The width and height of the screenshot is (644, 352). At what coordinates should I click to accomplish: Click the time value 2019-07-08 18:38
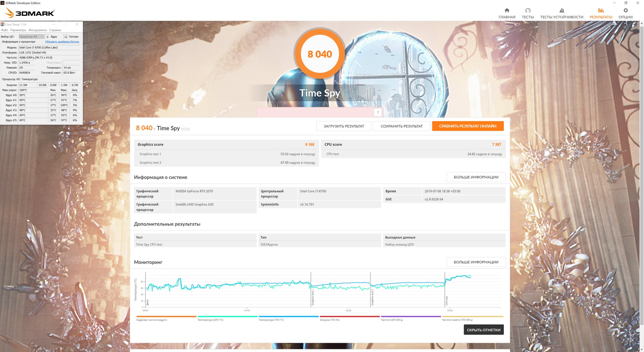click(x=464, y=191)
